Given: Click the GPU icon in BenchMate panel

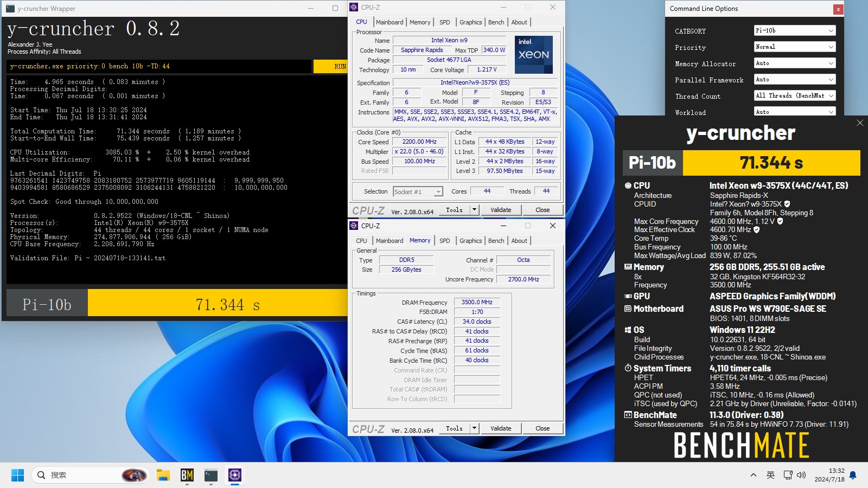Looking at the screenshot, I should [628, 296].
